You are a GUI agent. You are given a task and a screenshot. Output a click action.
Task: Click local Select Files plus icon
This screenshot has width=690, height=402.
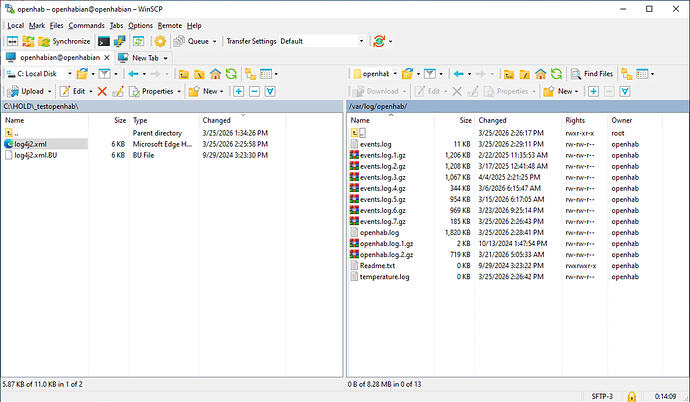coord(239,91)
